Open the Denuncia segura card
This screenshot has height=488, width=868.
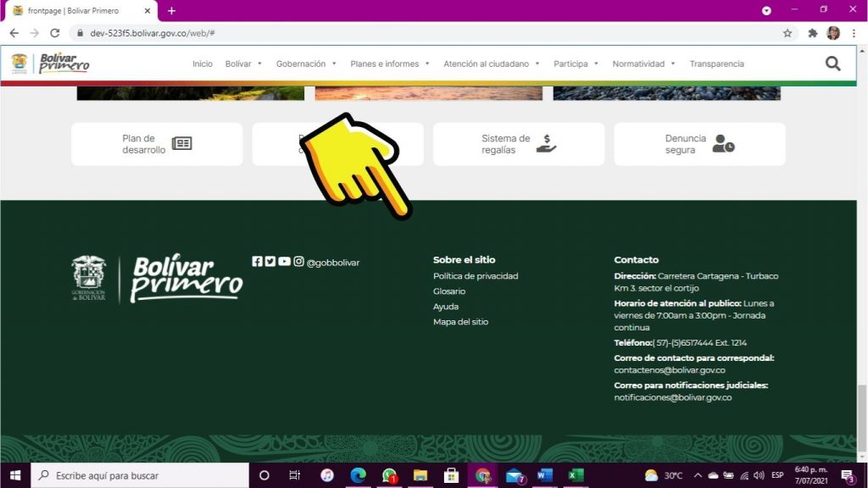point(699,144)
